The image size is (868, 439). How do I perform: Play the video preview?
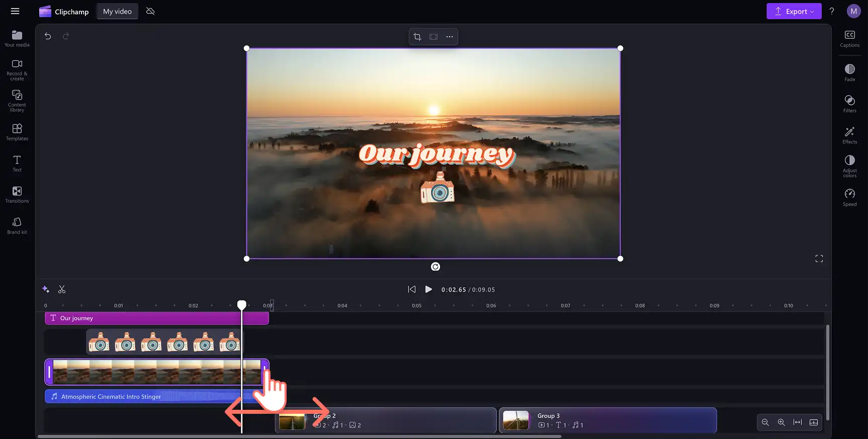[428, 289]
